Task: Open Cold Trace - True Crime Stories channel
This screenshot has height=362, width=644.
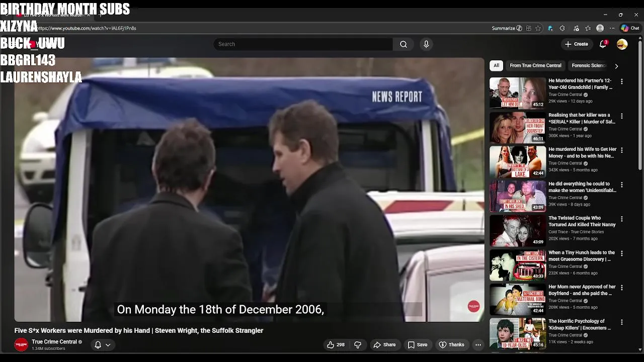Action: tap(576, 232)
